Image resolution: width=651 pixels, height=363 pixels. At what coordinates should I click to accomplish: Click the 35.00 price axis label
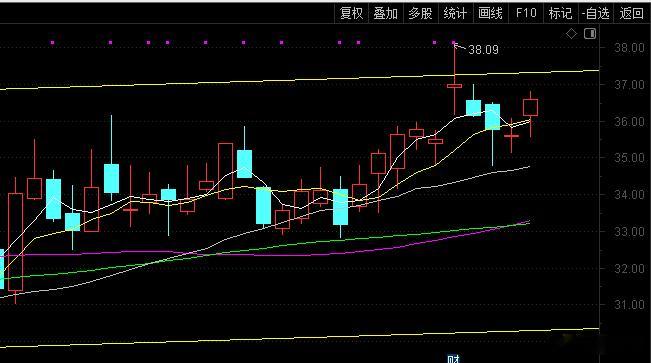pos(629,158)
